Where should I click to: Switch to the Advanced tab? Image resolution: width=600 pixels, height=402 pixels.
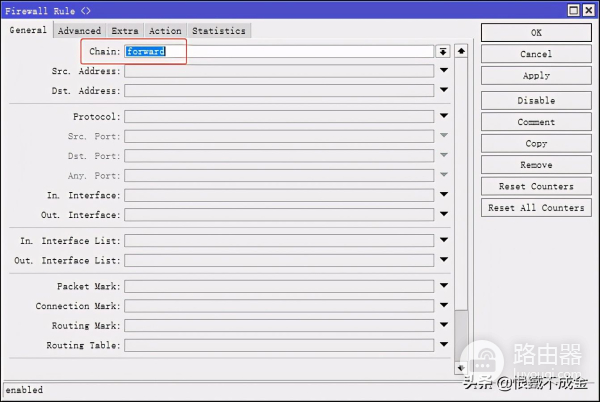click(x=79, y=31)
